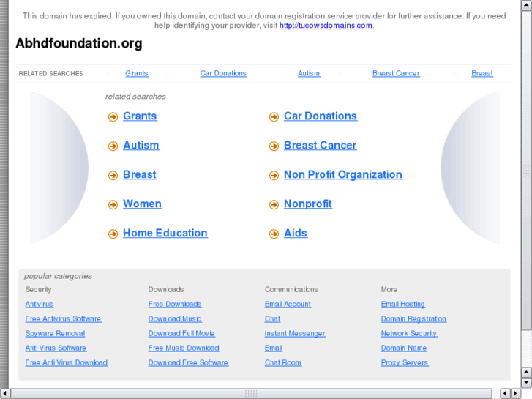
Task: Click the orange arrow icon beside Home Education
Action: tap(113, 234)
